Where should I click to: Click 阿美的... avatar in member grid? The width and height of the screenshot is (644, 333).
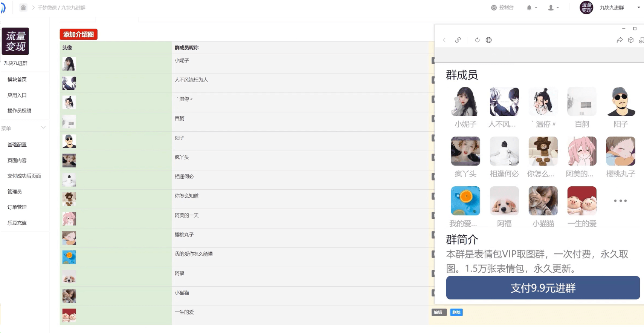point(582,151)
